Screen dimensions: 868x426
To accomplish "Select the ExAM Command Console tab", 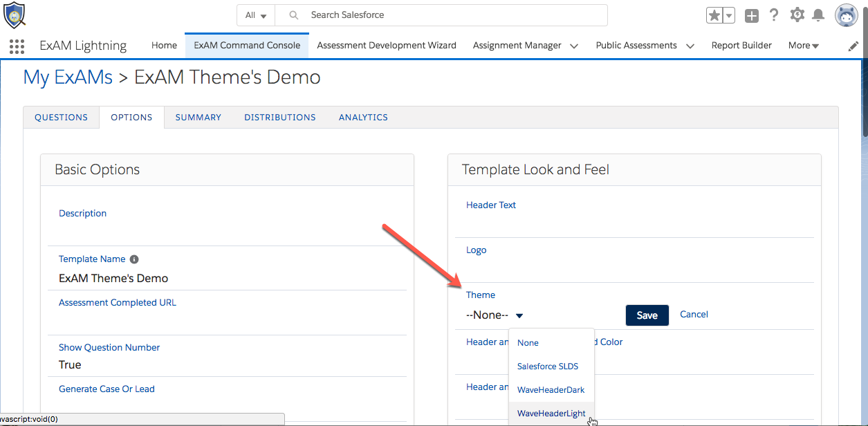I will (x=247, y=46).
